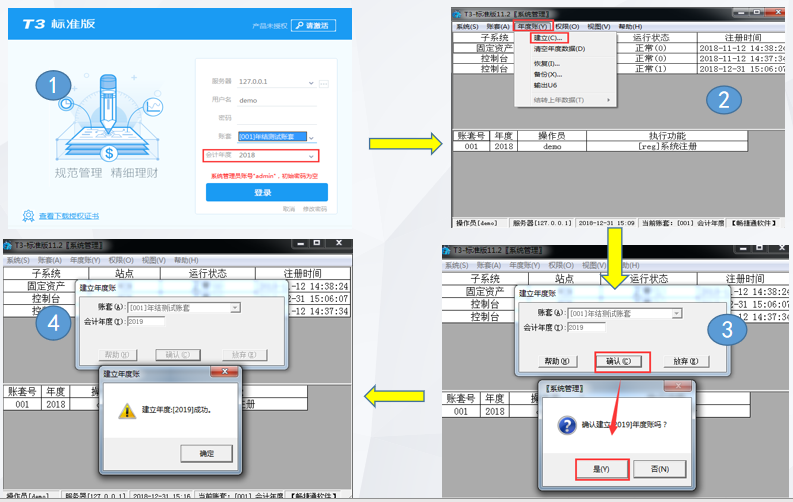Click the 正常(1) cell in 运行状态 column

click(650, 69)
